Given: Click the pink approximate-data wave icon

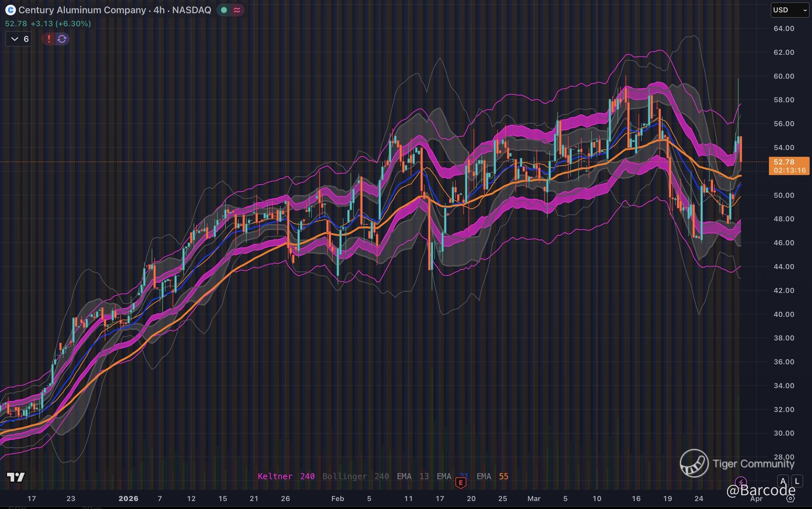Looking at the screenshot, I should (237, 10).
